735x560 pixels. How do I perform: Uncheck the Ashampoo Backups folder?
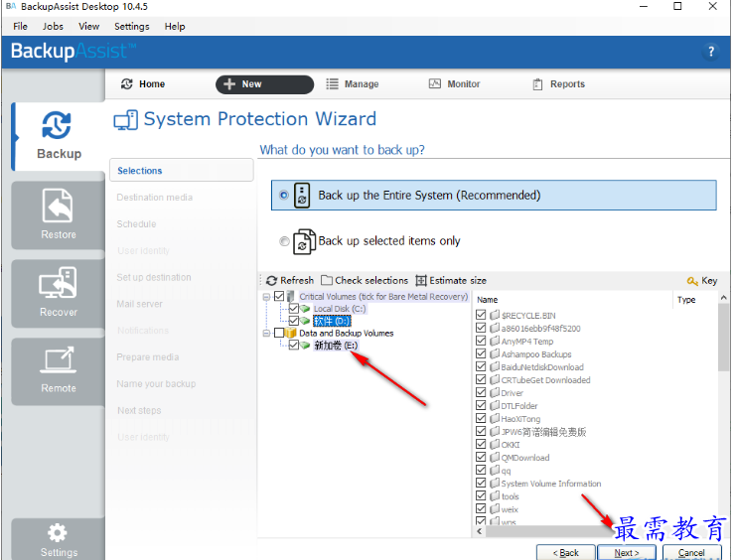[x=481, y=353]
